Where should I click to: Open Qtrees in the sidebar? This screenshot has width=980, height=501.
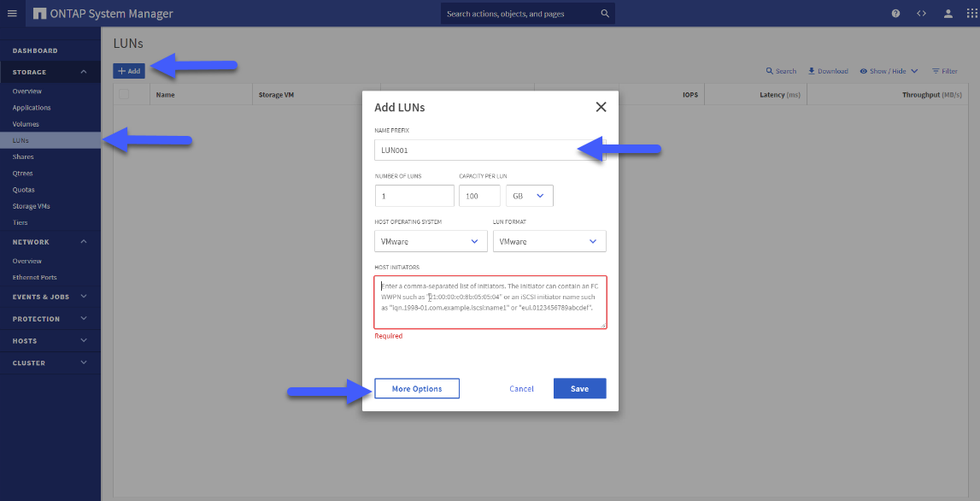[50, 174]
